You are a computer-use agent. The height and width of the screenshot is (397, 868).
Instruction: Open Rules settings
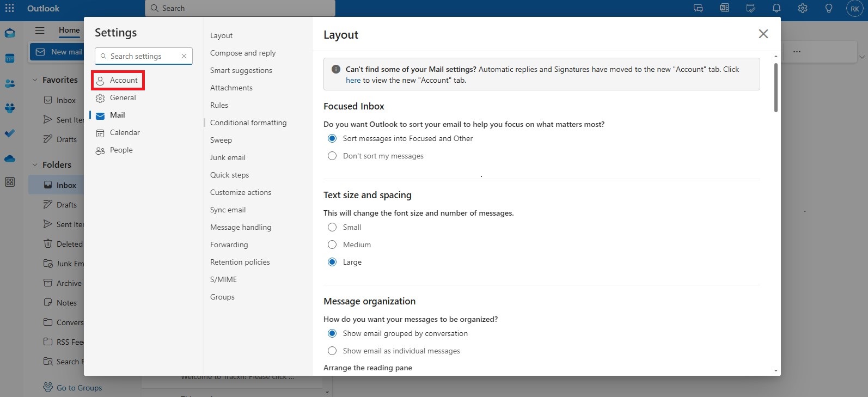coord(219,105)
